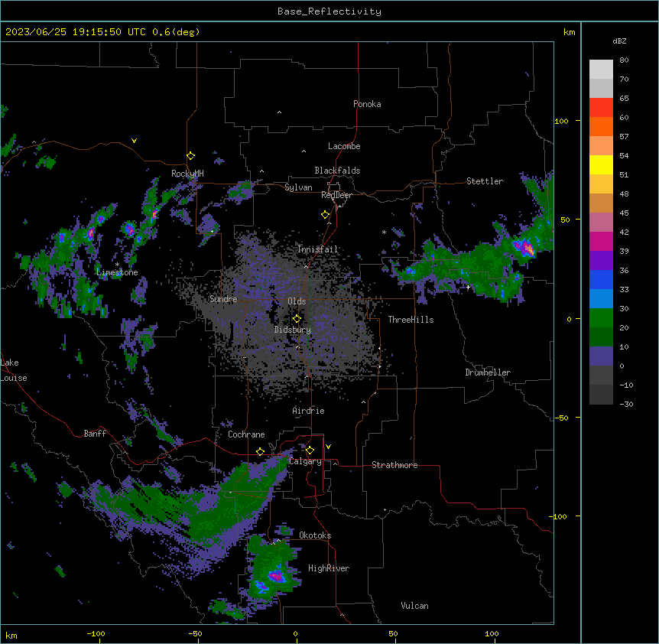Click the intense magenta storm core west of HighRiver
This screenshot has width=659, height=644.
[276, 576]
